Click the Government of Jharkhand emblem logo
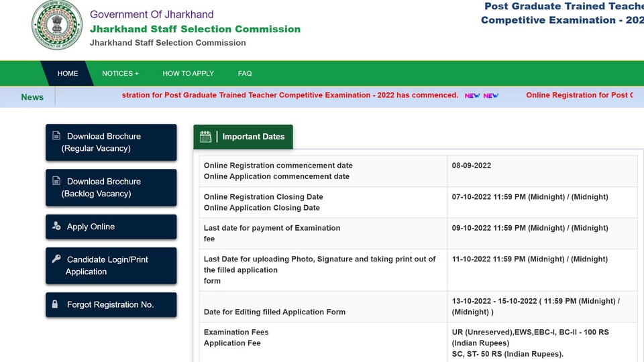Viewport: 644px width, 362px height. coord(56,25)
